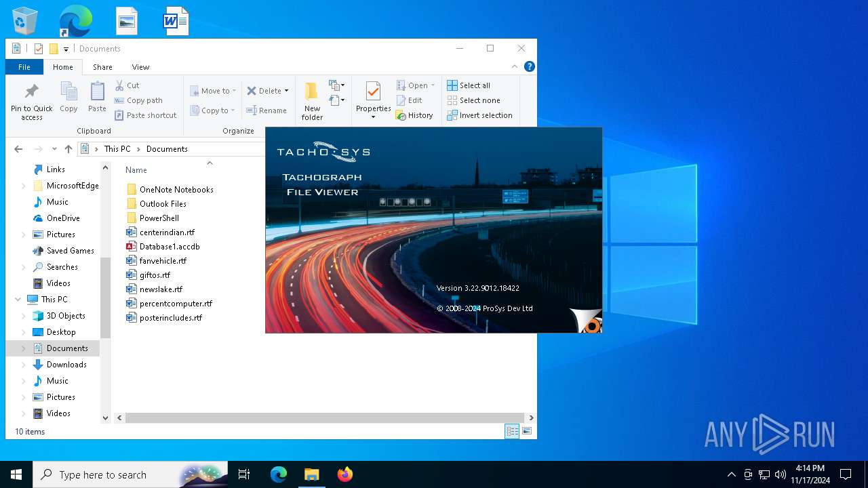The width and height of the screenshot is (868, 488).
Task: Switch to large icons view layout icon
Action: pos(526,431)
